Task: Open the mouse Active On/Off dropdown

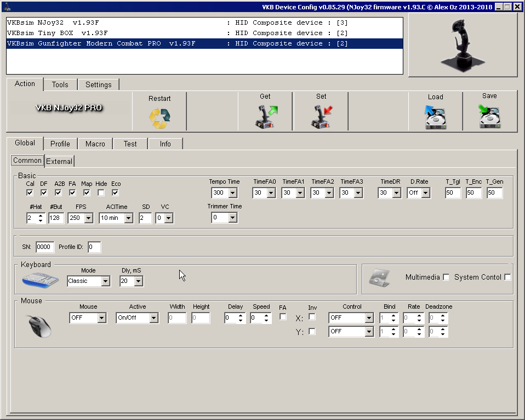Action: tap(154, 317)
